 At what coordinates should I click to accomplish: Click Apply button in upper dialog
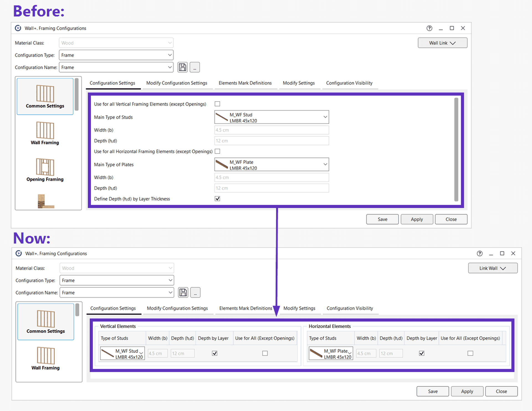416,219
